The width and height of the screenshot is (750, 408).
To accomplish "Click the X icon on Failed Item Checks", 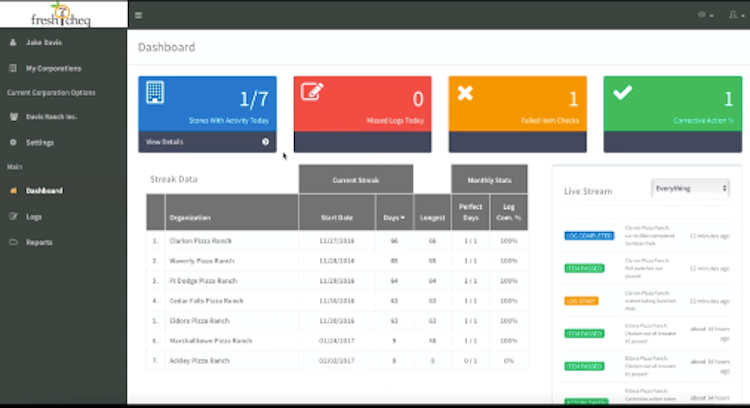I will pos(465,93).
